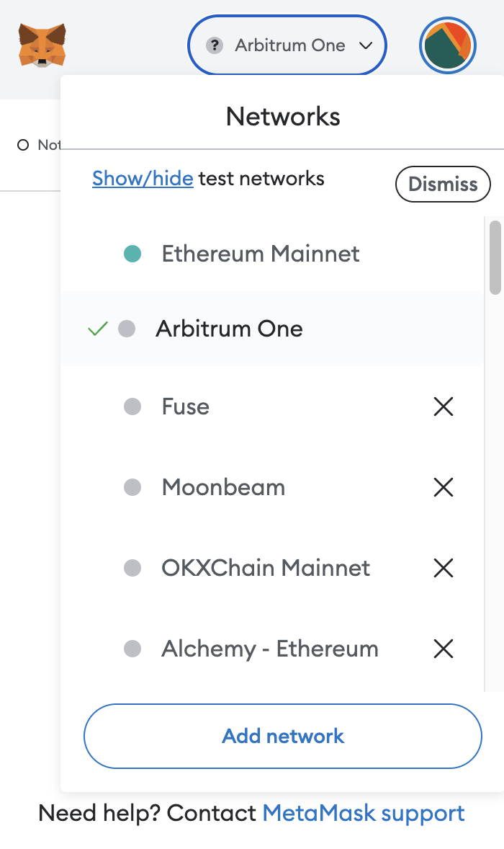The height and width of the screenshot is (849, 504).
Task: Switch to Ethereum Mainnet network
Action: pyautogui.click(x=261, y=254)
